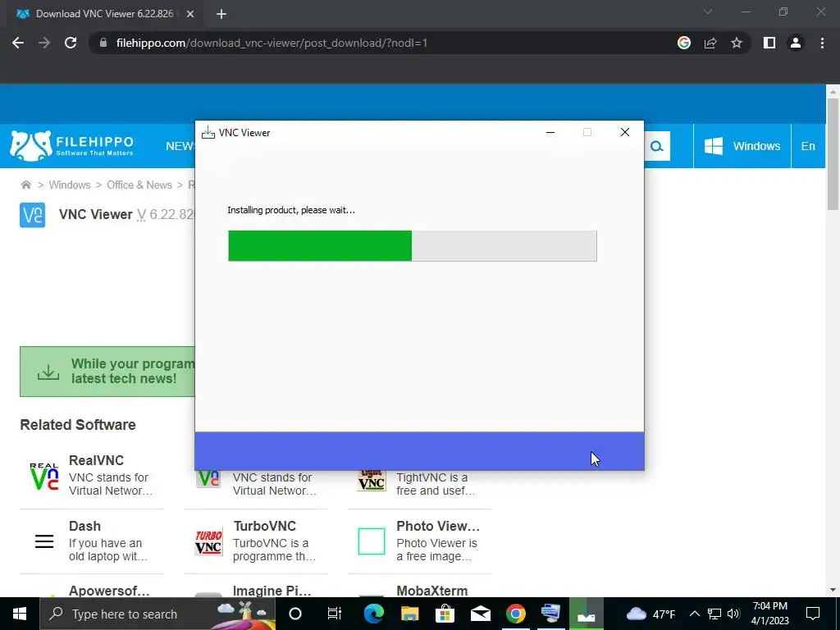The image size is (840, 630).
Task: Toggle Chrome side panel
Action: point(769,43)
